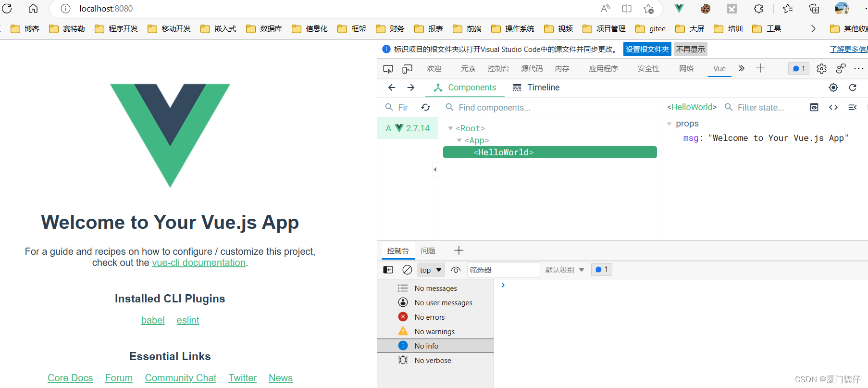Open favorites list icon

tap(788, 9)
